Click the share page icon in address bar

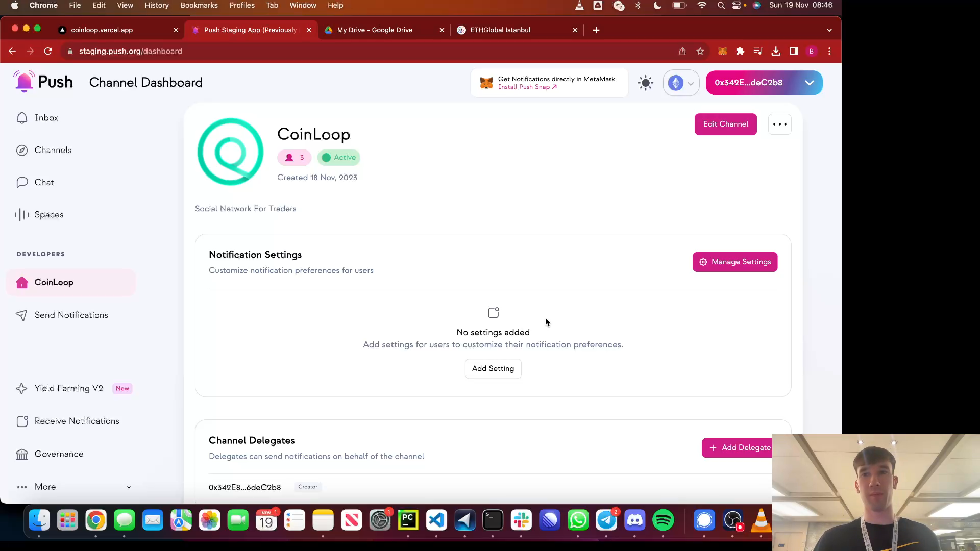pyautogui.click(x=682, y=51)
